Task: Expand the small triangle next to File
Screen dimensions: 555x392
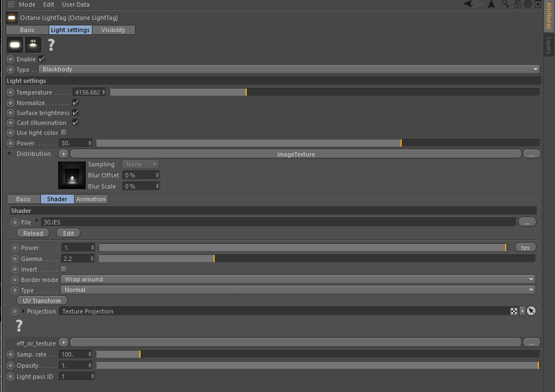Action: pyautogui.click(x=37, y=221)
